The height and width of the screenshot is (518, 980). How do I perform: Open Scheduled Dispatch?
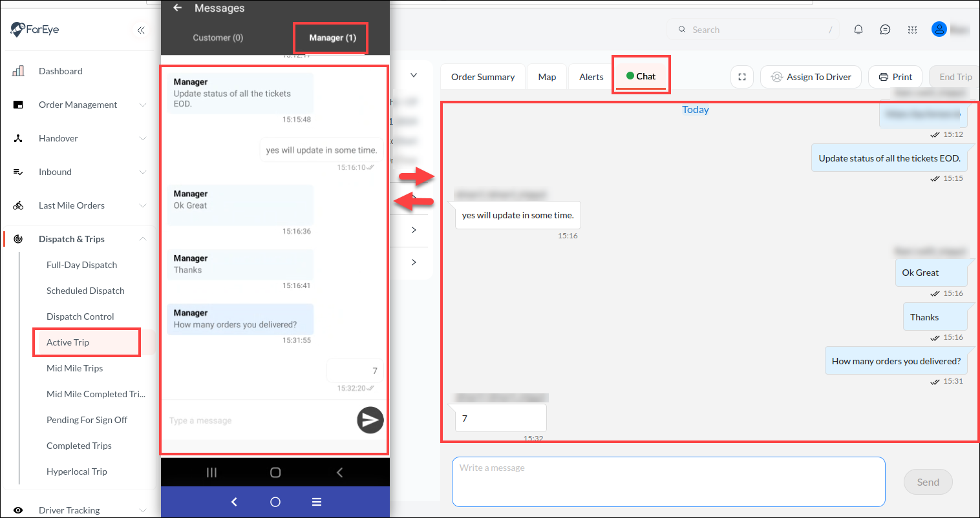85,291
